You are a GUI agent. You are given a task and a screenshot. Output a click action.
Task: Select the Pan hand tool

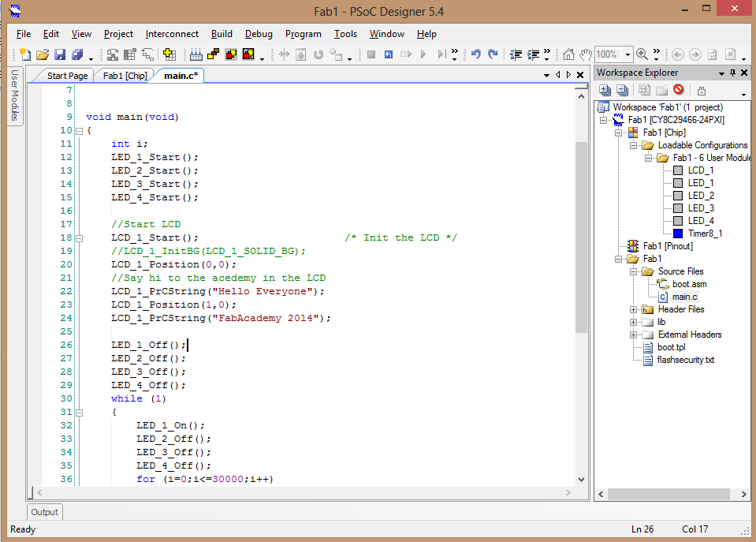(x=585, y=54)
